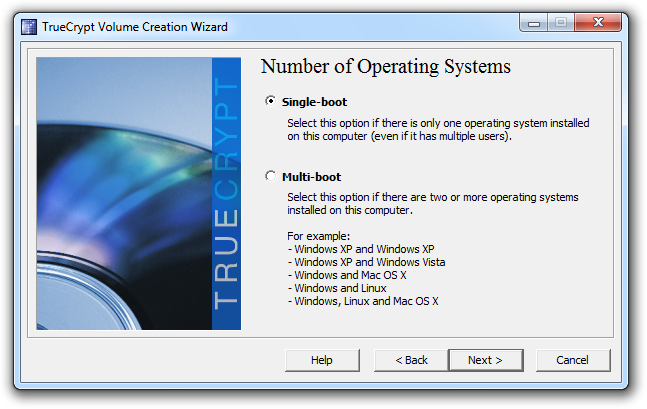Close the TrueCrypt wizard window
This screenshot has height=409, width=647.
point(598,23)
